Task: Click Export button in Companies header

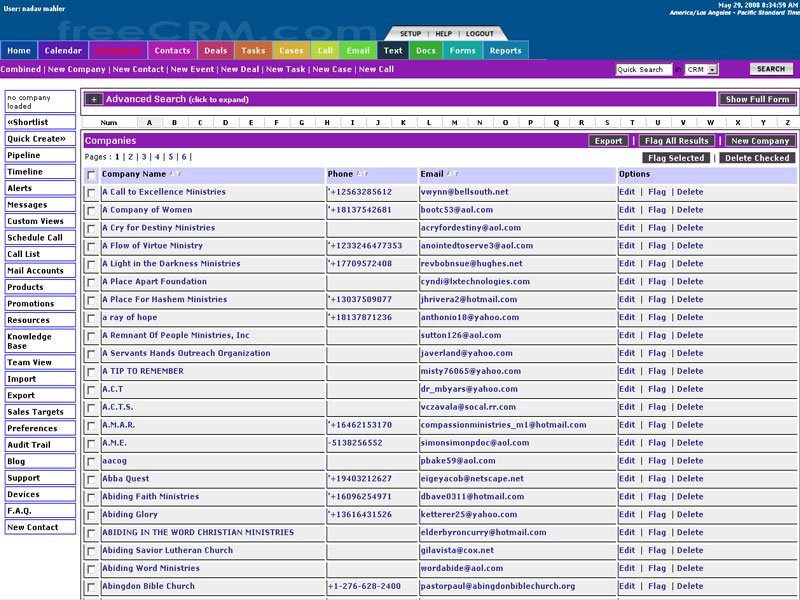Action: pos(608,141)
